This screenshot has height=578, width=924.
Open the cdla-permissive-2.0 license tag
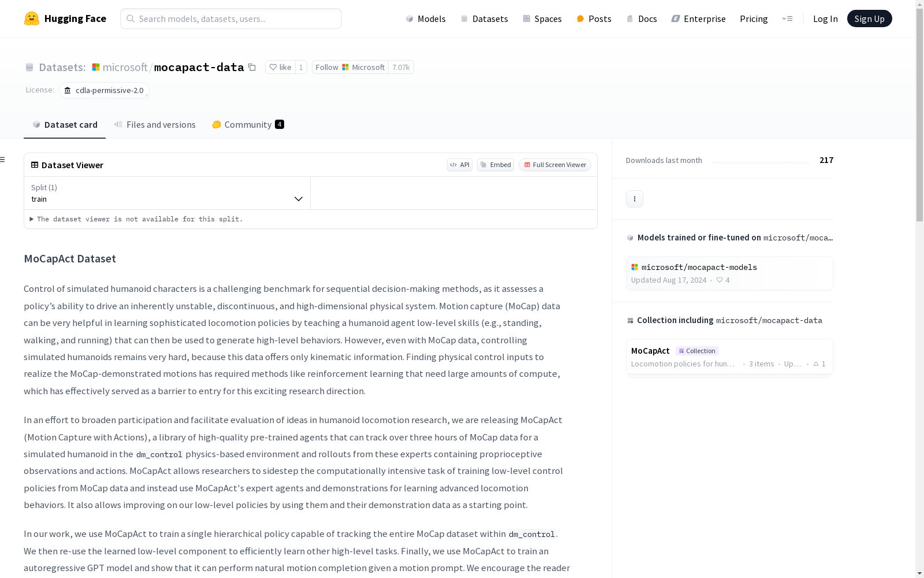coord(104,90)
